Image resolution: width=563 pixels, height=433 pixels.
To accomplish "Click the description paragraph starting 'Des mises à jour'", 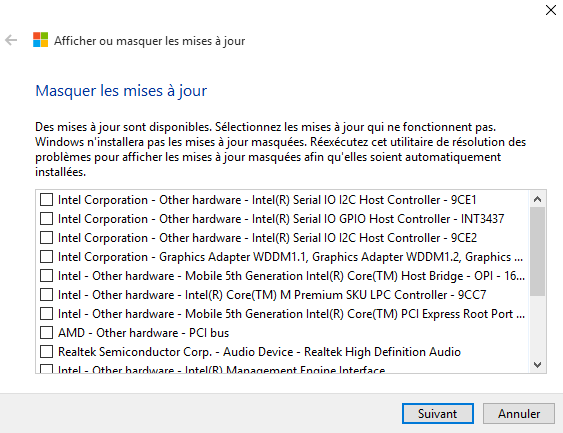I will click(280, 149).
